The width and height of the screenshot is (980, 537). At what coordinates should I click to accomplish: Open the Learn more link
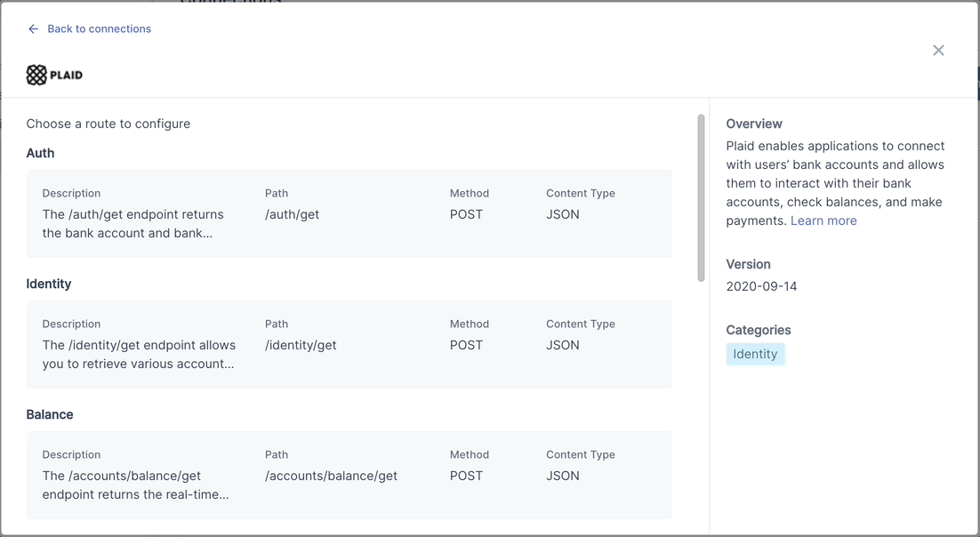click(823, 220)
